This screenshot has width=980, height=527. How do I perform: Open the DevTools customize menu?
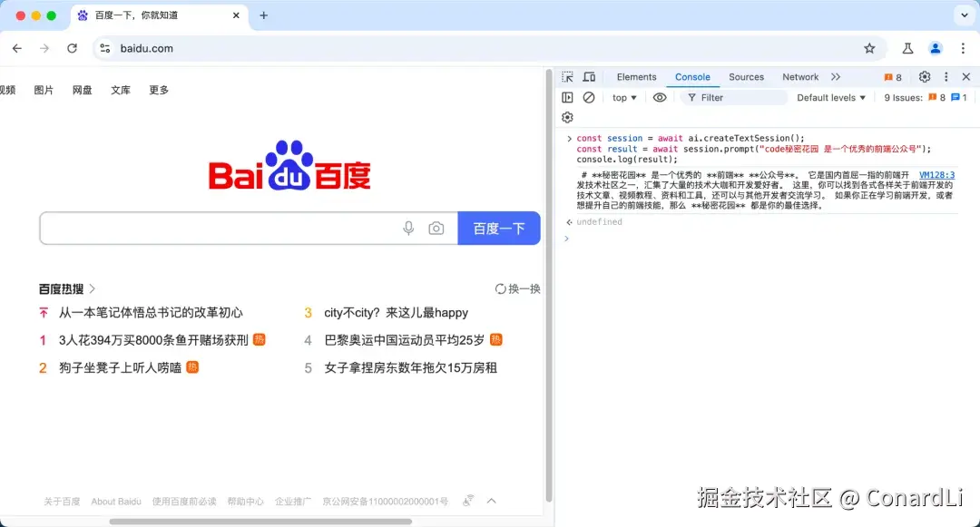tap(946, 77)
